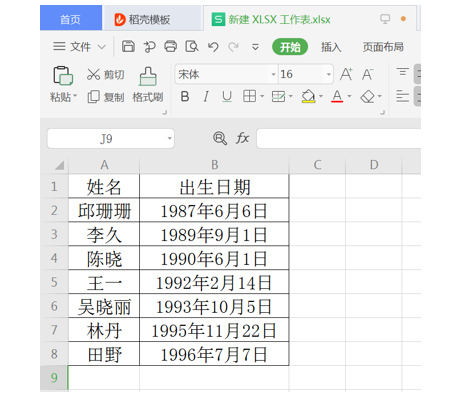Switch to the 首页 tab

pyautogui.click(x=71, y=18)
